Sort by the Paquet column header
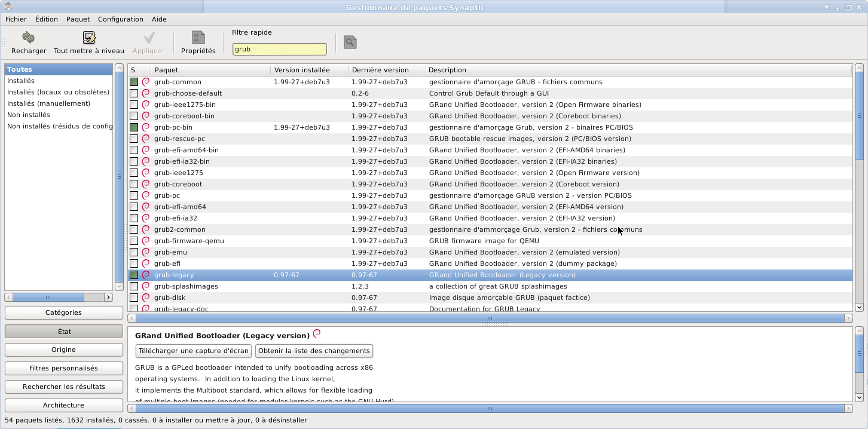The image size is (868, 429). pyautogui.click(x=210, y=70)
